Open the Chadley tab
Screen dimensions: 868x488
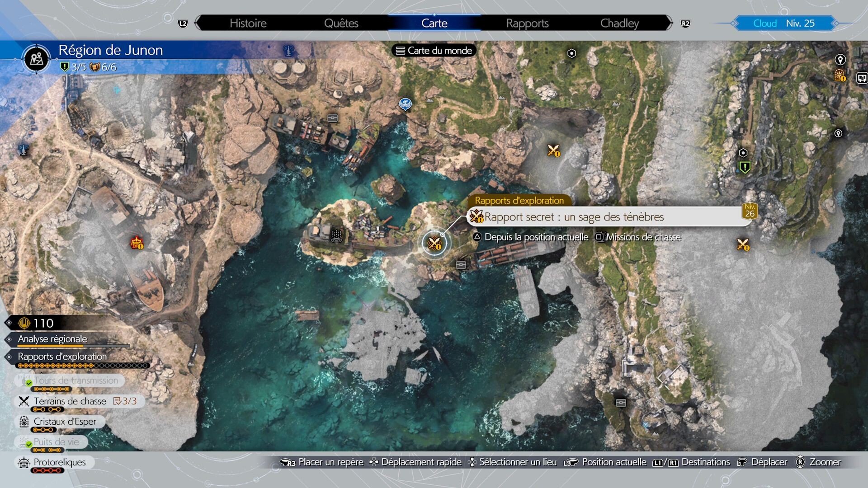619,23
